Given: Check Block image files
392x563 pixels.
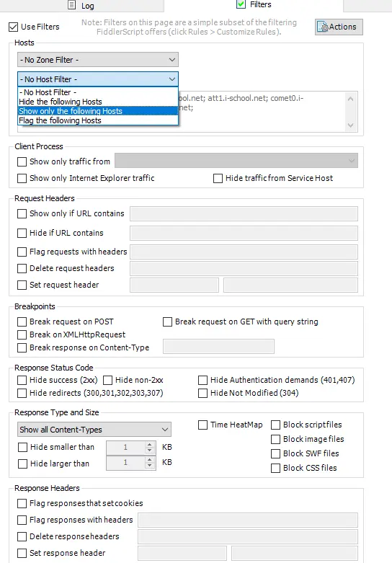Looking at the screenshot, I should 276,440.
